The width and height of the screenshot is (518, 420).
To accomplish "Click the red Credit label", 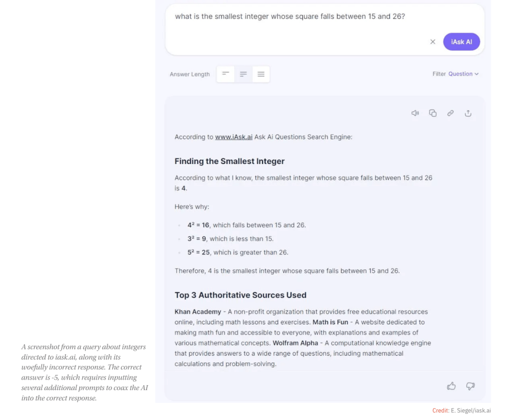I will 440,410.
